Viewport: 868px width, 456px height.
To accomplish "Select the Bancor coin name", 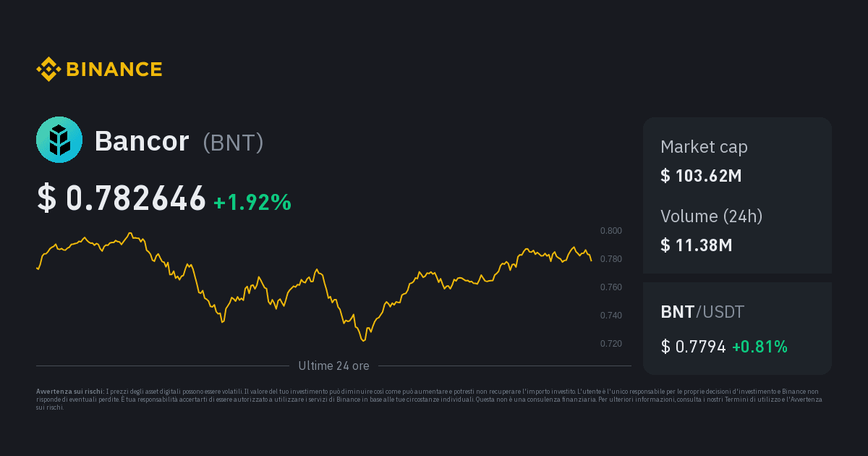I will 142,141.
